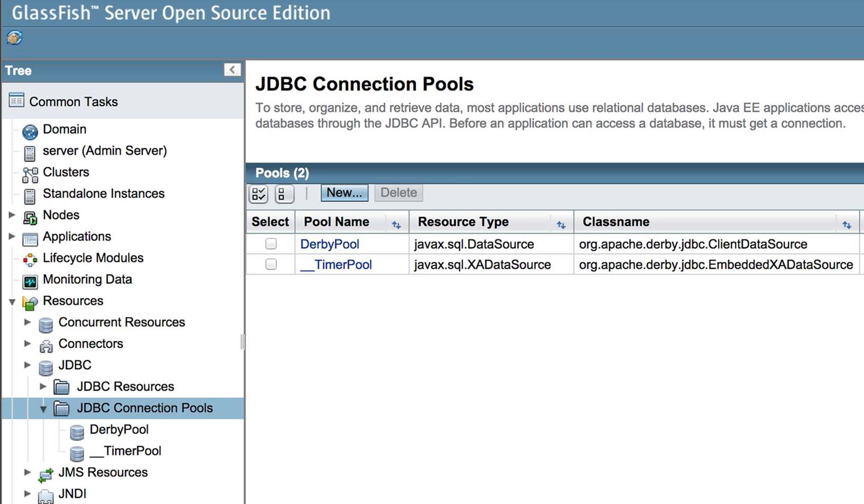The image size is (864, 504).
Task: Click the Clusters icon
Action: (x=30, y=175)
